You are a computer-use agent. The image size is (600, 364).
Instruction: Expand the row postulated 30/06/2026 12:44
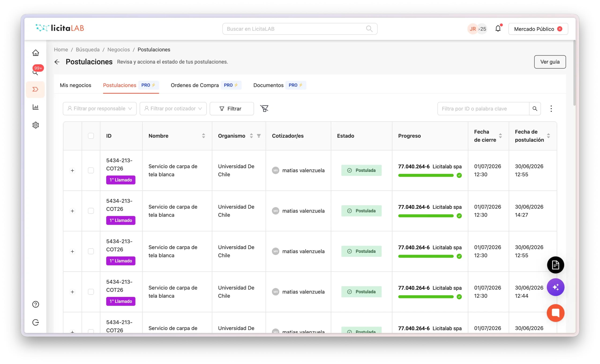(x=72, y=292)
